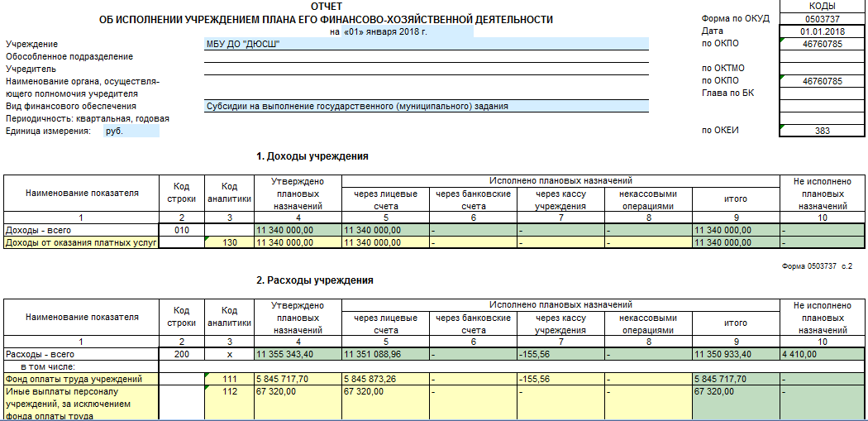Select analytics code 112 cell
868x421 pixels.
pyautogui.click(x=229, y=404)
